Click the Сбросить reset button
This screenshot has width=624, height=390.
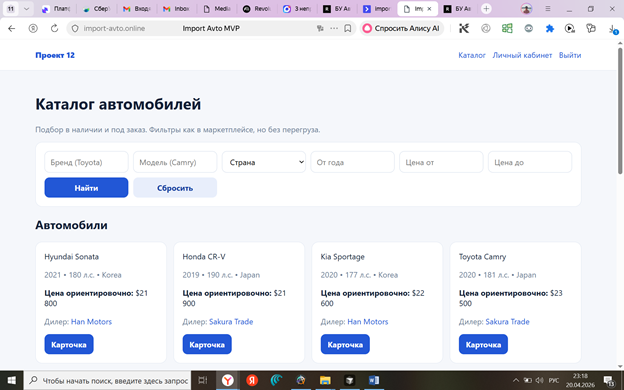click(x=175, y=187)
